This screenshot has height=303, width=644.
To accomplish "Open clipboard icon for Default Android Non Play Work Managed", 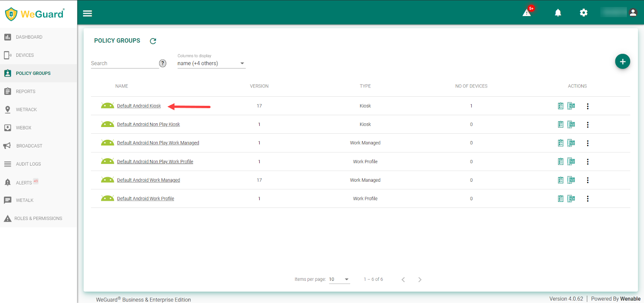I will [x=561, y=143].
